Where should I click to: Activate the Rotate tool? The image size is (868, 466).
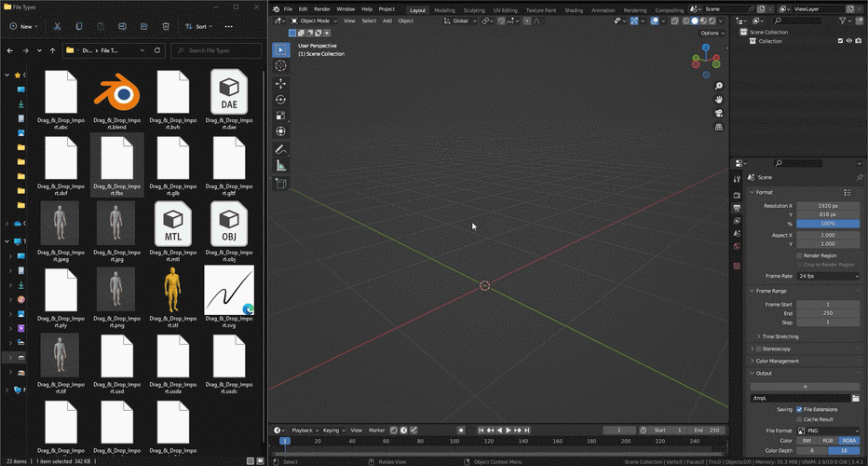click(280, 100)
